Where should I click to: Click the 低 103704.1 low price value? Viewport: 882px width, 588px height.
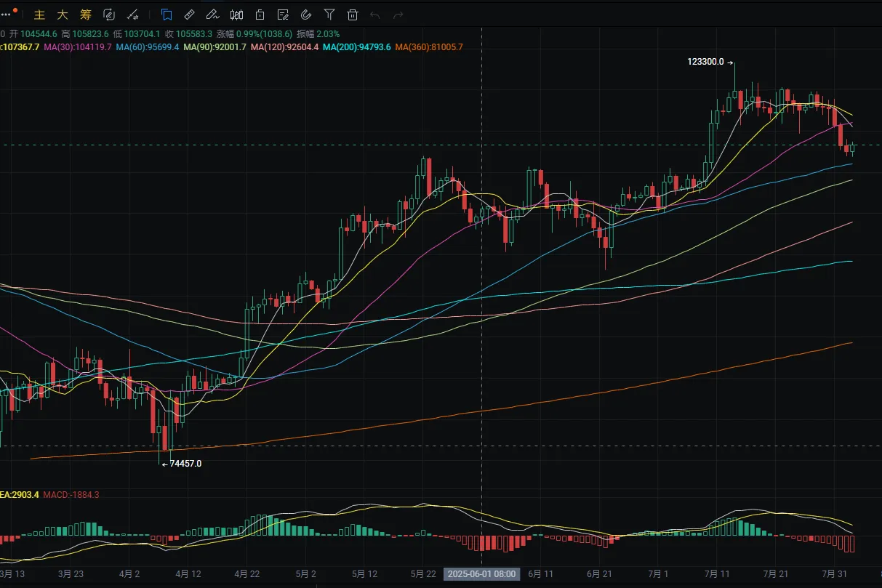pos(137,34)
